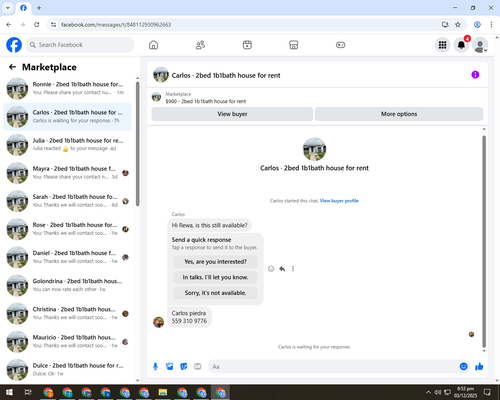This screenshot has height=400, width=500.
Task: Open more options dots beside message
Action: (x=293, y=269)
